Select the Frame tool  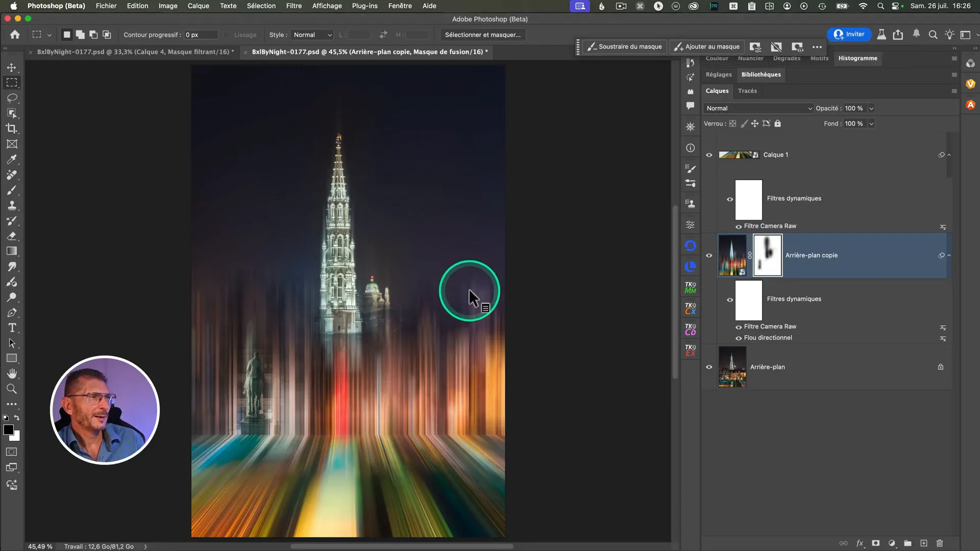pyautogui.click(x=12, y=144)
